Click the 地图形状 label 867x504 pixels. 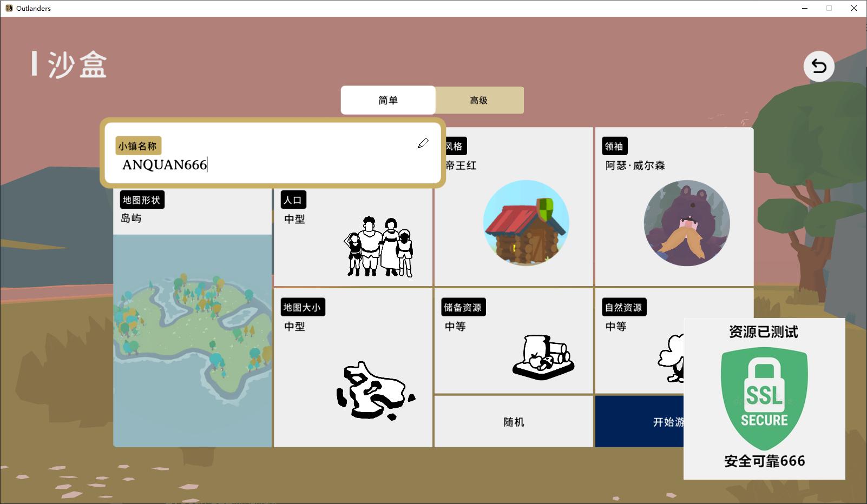pyautogui.click(x=141, y=200)
